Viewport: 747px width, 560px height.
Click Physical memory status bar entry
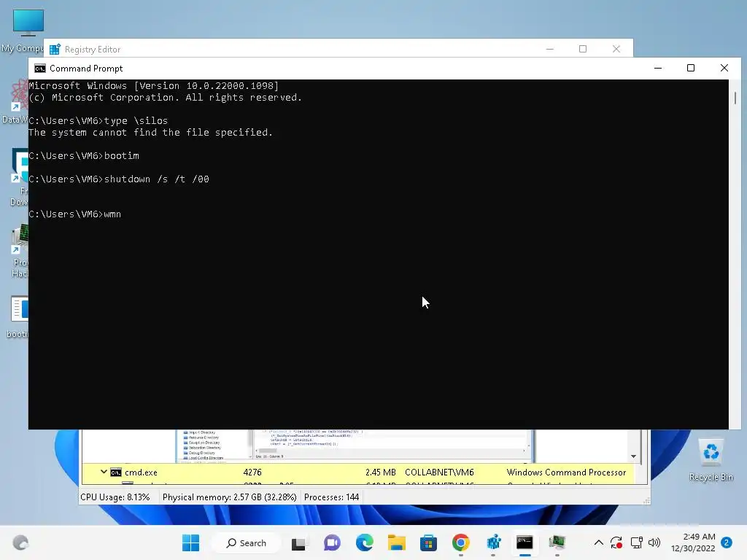click(229, 497)
